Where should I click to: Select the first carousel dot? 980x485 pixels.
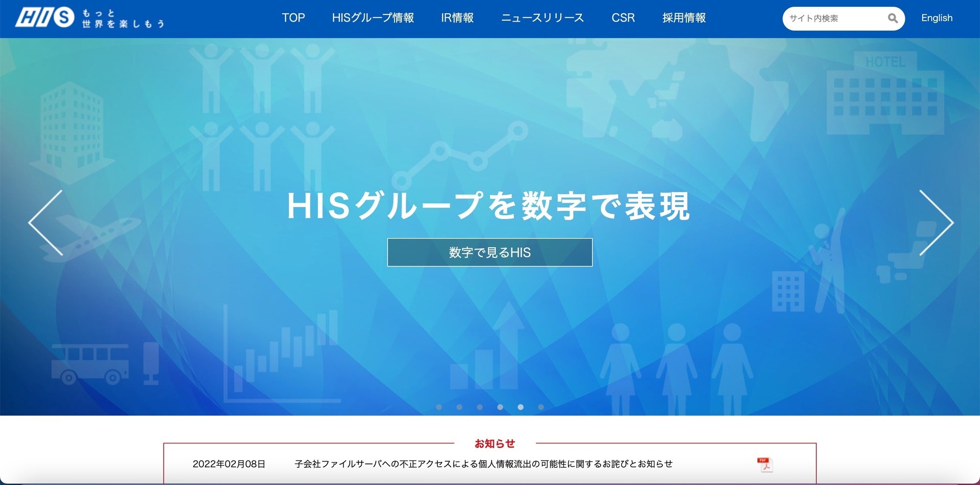439,407
